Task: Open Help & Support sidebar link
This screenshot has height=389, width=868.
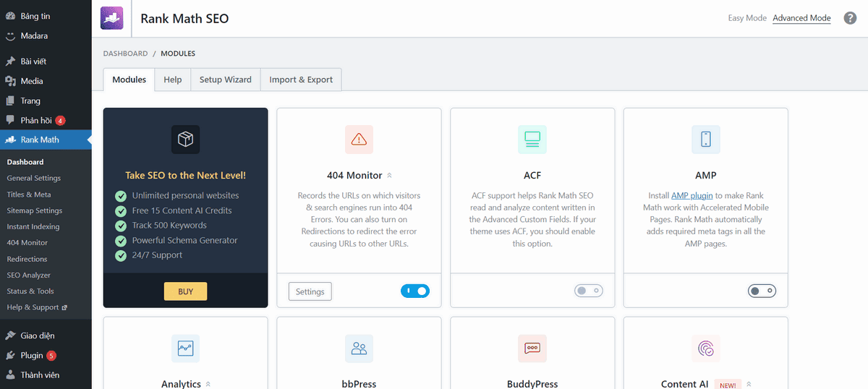Action: click(33, 307)
